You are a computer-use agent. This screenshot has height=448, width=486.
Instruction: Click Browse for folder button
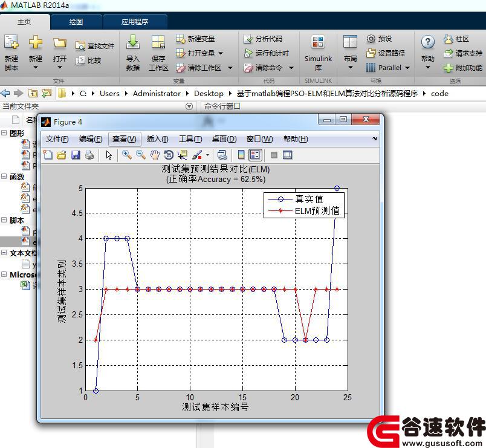[x=47, y=93]
